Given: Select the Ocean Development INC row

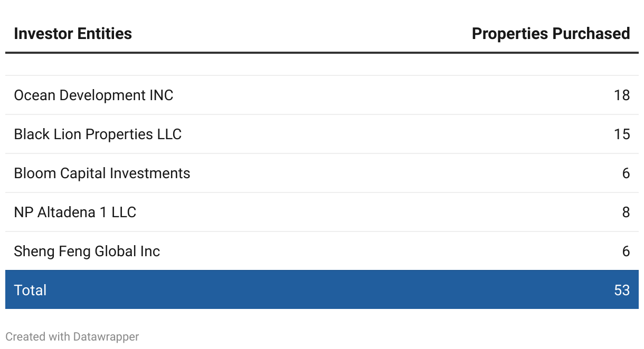Looking at the screenshot, I should click(x=322, y=95).
